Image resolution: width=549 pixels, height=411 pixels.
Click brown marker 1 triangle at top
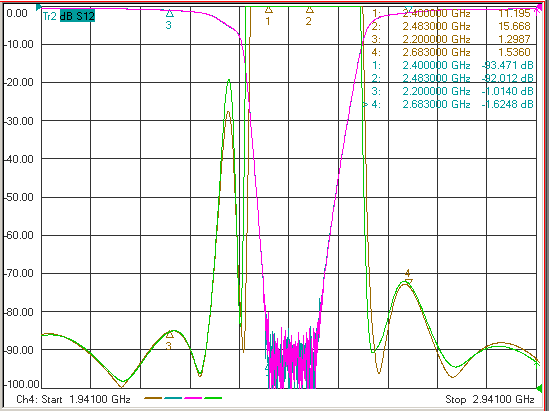(269, 10)
